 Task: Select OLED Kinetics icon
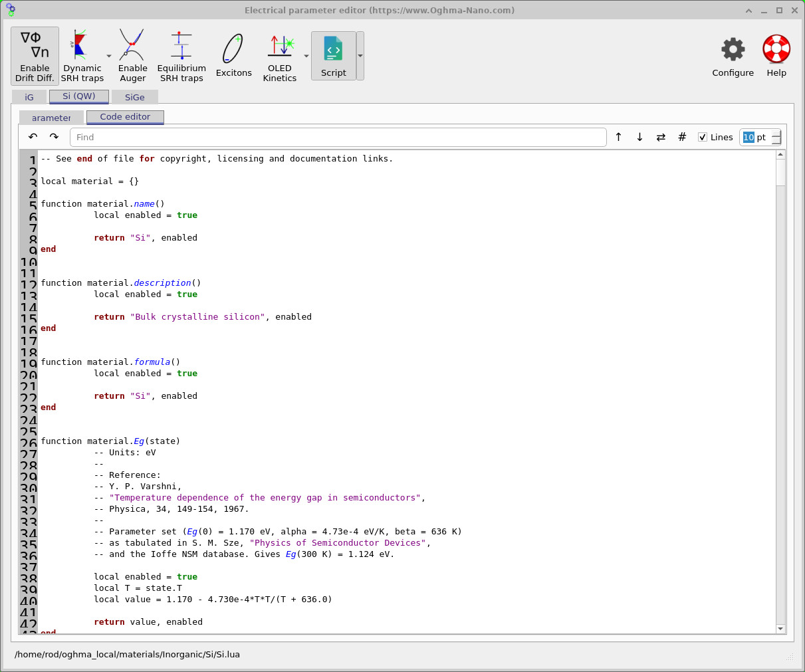(x=280, y=56)
